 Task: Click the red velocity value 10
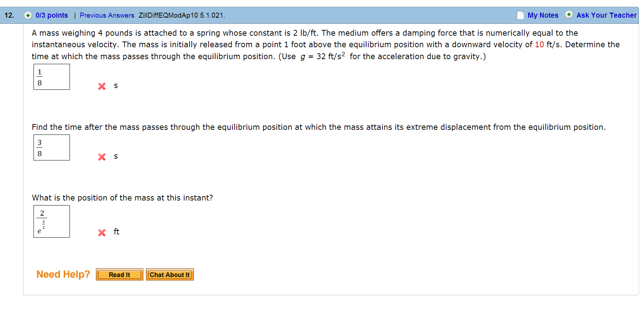tap(539, 44)
